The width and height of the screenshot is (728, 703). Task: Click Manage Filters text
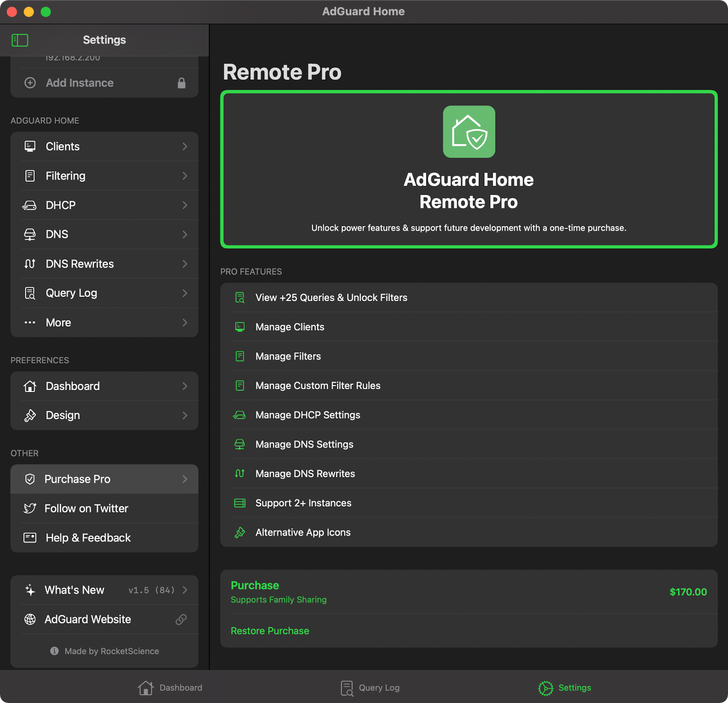[x=288, y=357]
